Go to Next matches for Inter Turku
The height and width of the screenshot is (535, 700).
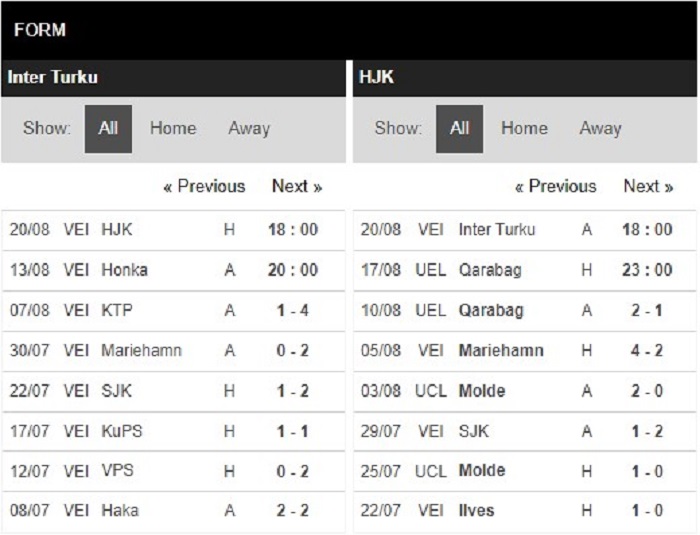(x=297, y=186)
